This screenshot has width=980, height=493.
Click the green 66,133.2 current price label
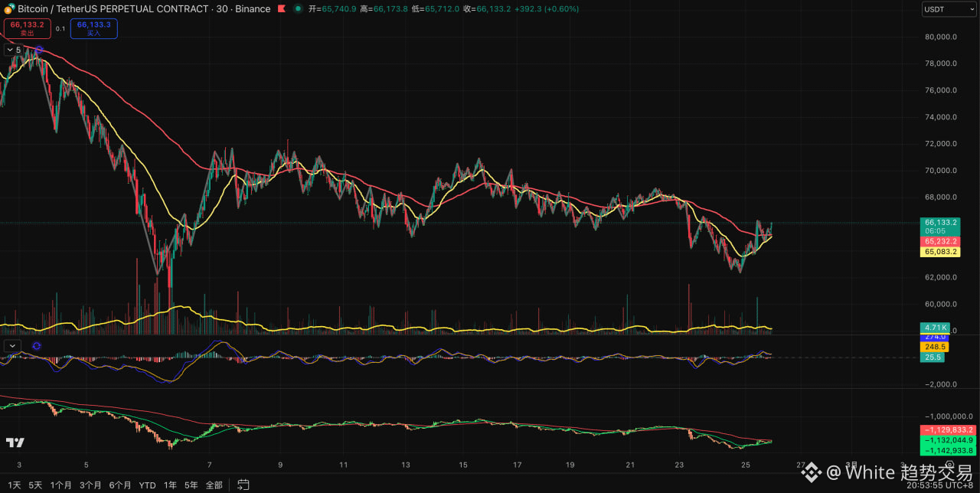pyautogui.click(x=941, y=222)
